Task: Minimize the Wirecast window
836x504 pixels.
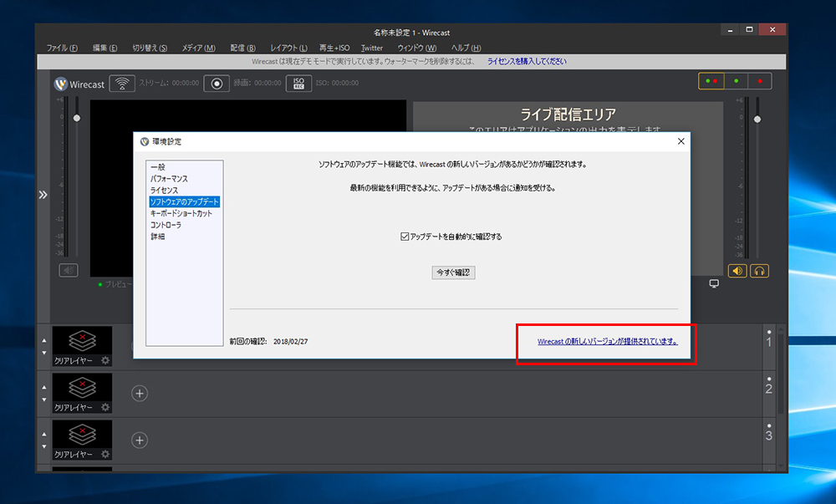Action: (x=730, y=30)
